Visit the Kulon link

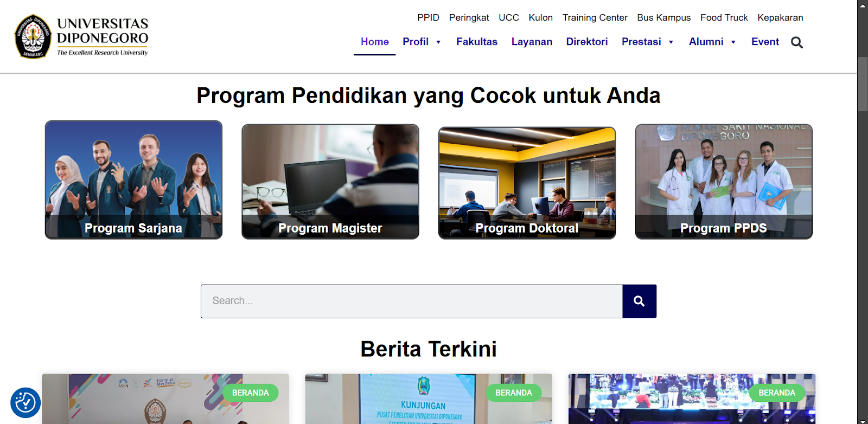pos(541,17)
